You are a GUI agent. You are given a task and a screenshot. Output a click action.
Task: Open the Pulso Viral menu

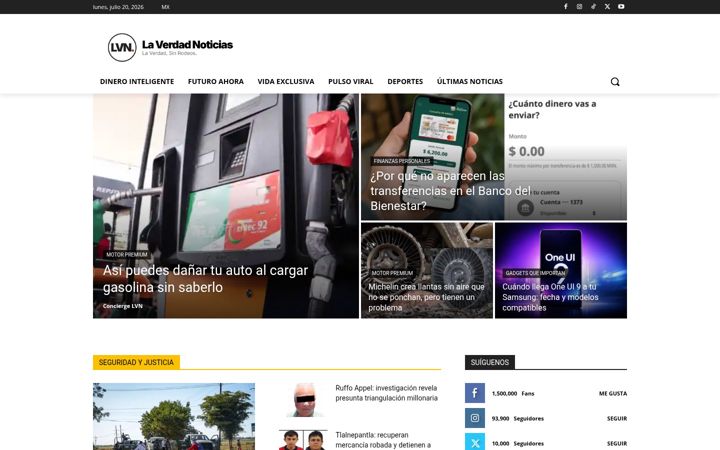(350, 81)
